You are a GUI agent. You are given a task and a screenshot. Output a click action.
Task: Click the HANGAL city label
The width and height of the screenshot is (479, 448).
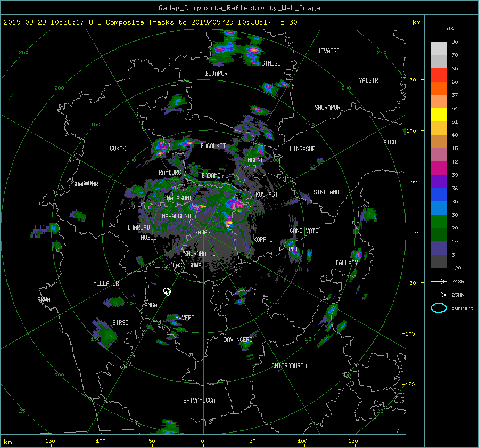pos(150,305)
